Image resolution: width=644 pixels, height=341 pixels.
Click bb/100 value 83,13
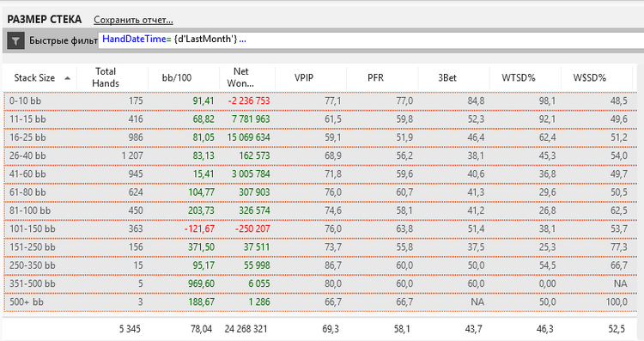tap(204, 156)
